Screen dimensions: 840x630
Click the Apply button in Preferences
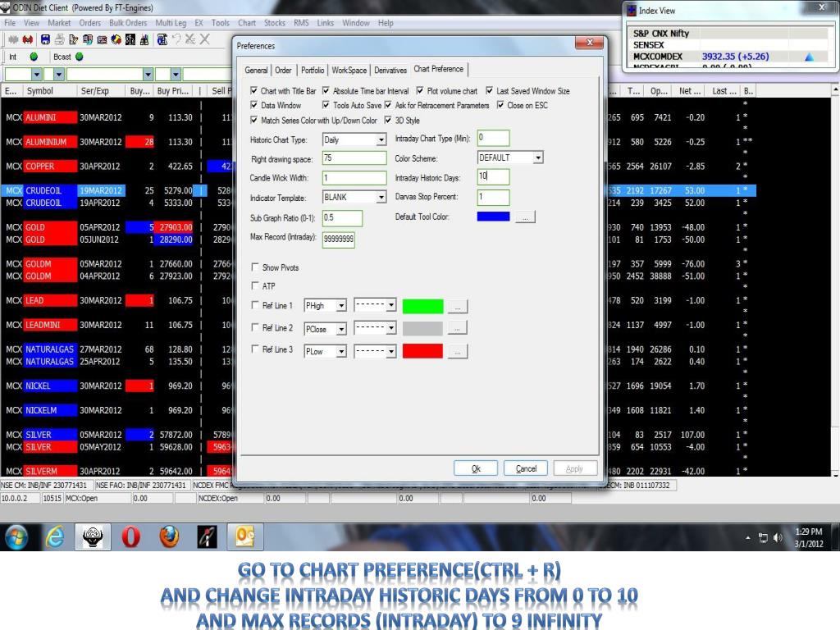point(575,468)
